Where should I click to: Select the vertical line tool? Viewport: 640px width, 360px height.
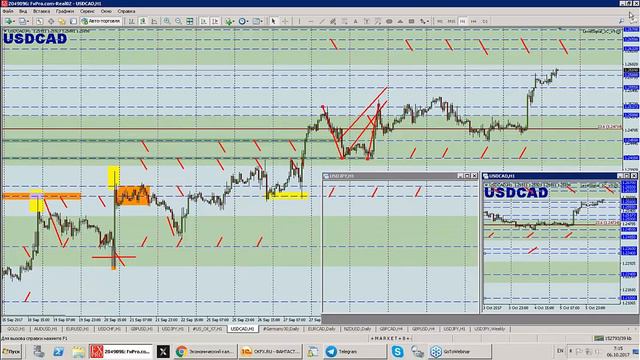(299, 21)
